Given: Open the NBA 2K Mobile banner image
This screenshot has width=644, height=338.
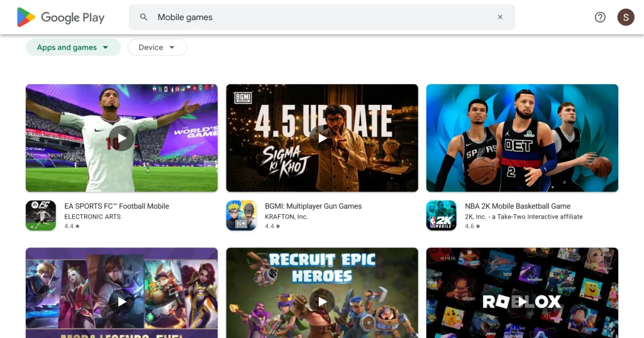Looking at the screenshot, I should point(522,138).
